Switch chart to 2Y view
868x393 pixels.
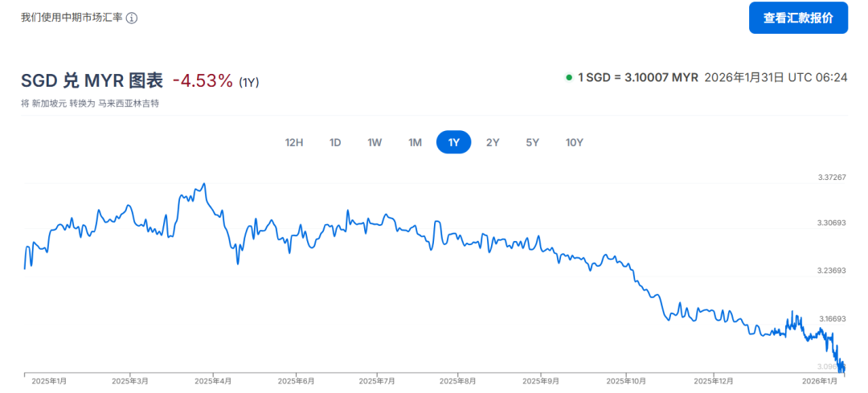tap(493, 142)
